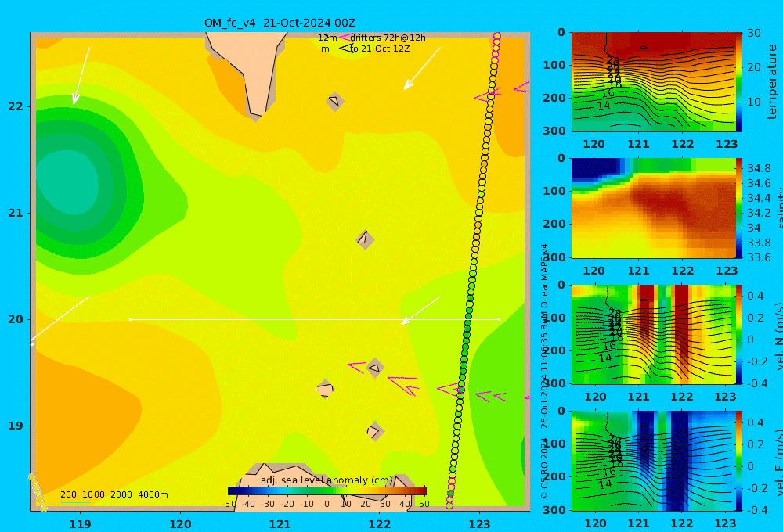Click the yellow circles at the map's bottom-left corner
Screen dimensions: 783x532
click(38, 493)
